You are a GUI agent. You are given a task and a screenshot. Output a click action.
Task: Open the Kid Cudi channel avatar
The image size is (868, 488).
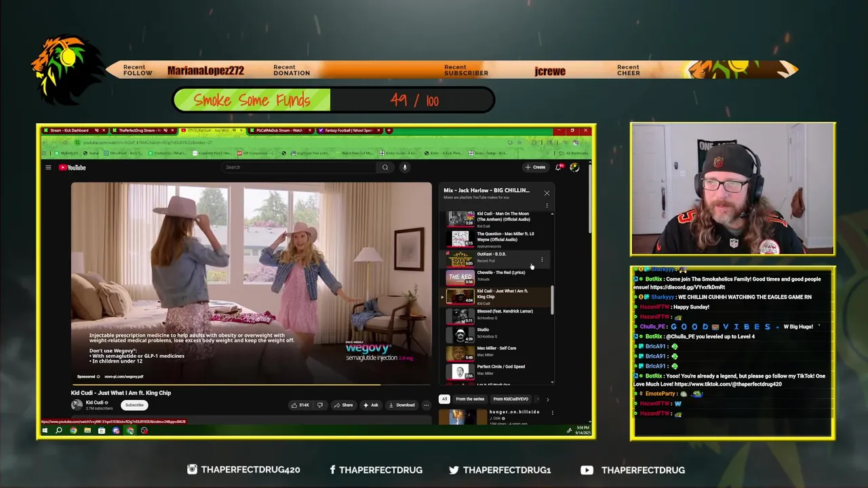[77, 405]
